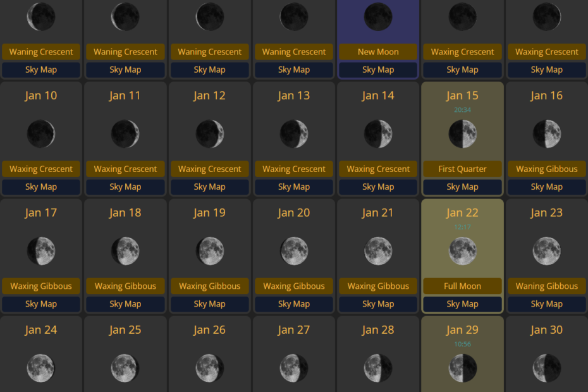The width and height of the screenshot is (588, 392).
Task: Open Sky Map for Jan 13
Action: [294, 187]
